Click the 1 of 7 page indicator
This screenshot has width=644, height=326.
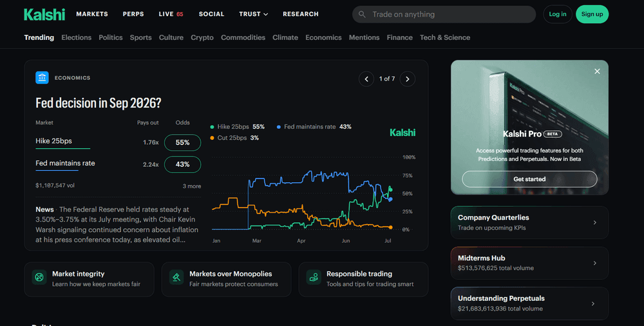[387, 79]
